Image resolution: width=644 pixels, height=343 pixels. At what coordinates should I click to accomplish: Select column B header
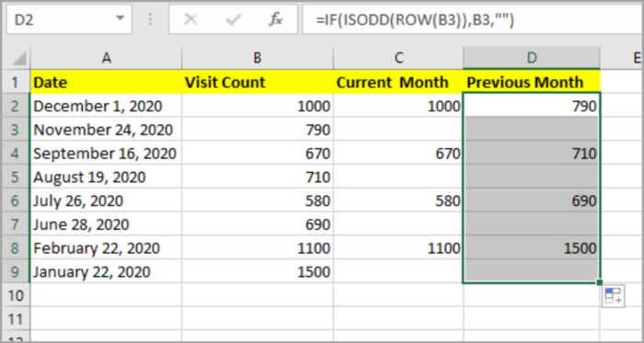coord(257,58)
